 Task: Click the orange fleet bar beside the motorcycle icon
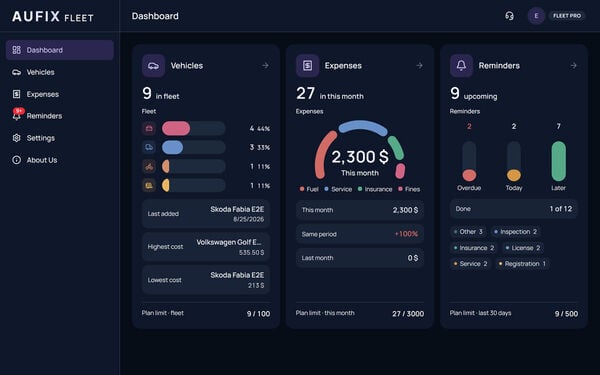tap(166, 166)
